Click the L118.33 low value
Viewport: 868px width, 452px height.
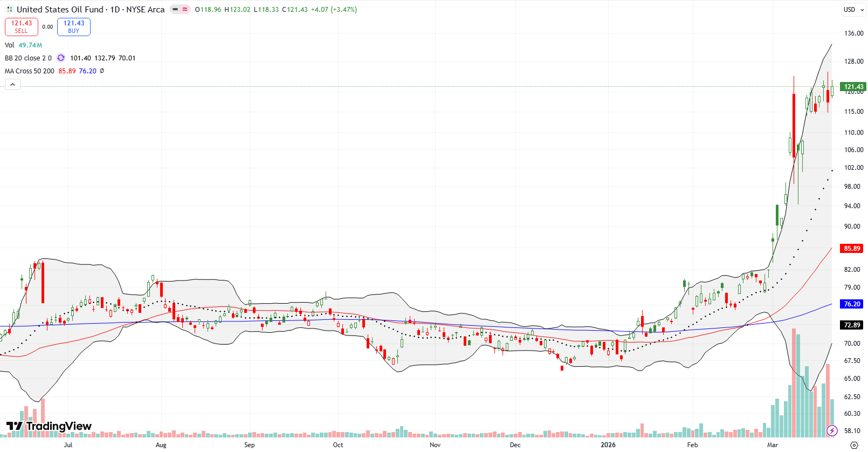click(266, 9)
